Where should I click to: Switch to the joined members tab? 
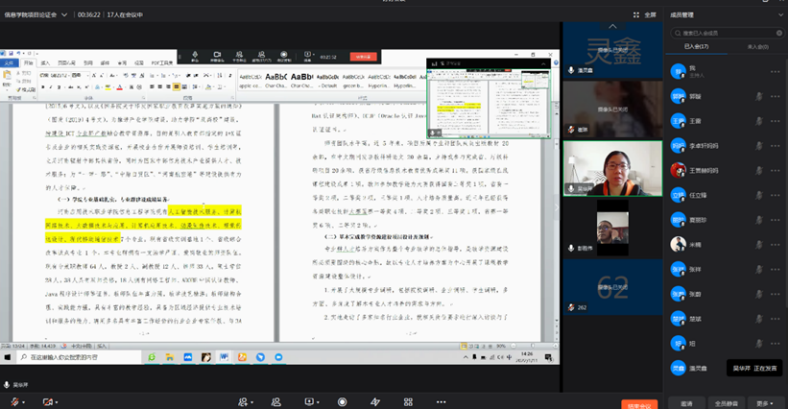pos(696,47)
